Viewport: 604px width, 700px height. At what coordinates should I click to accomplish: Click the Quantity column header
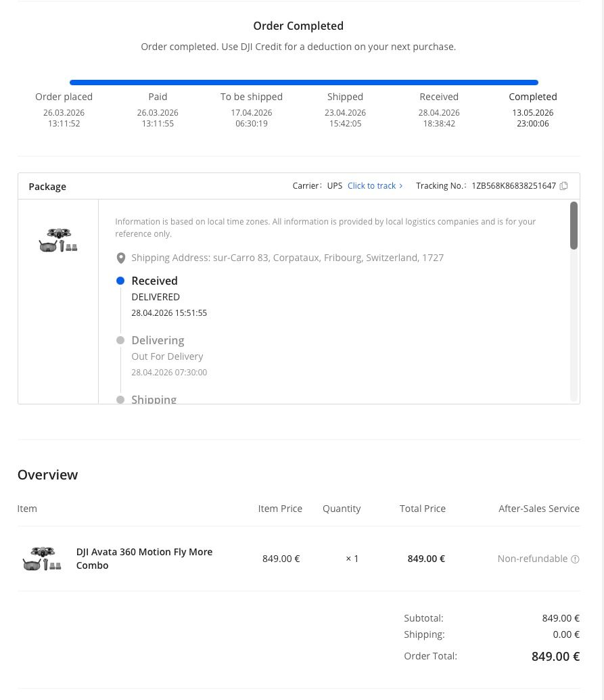click(x=342, y=509)
